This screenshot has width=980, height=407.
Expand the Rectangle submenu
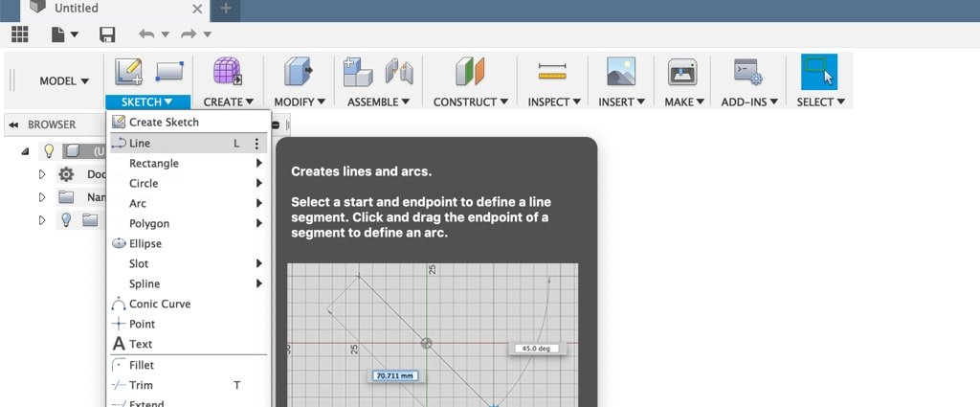point(189,163)
